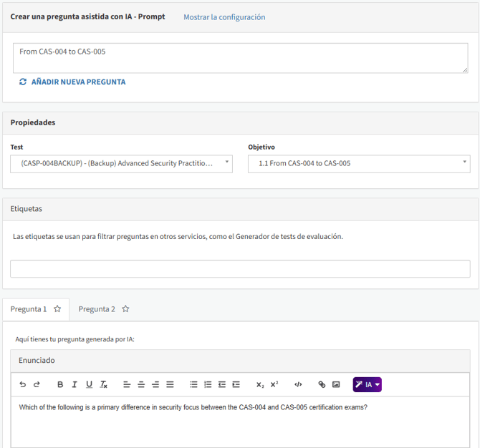Toggle underline text formatting

(x=89, y=384)
